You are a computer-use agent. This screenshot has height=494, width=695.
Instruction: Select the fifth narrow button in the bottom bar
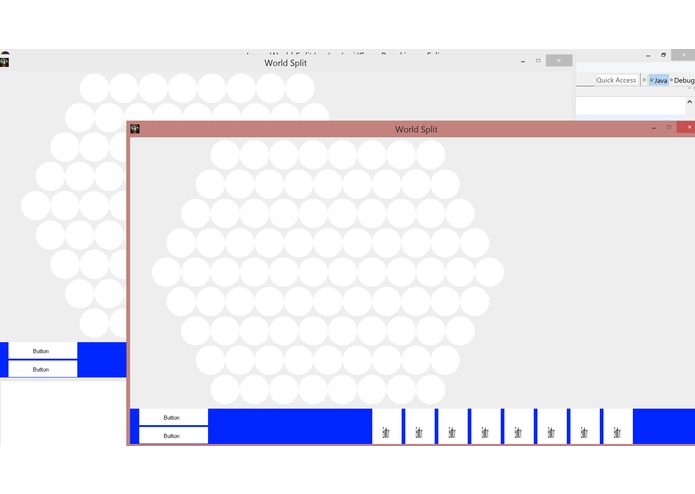coord(519,426)
